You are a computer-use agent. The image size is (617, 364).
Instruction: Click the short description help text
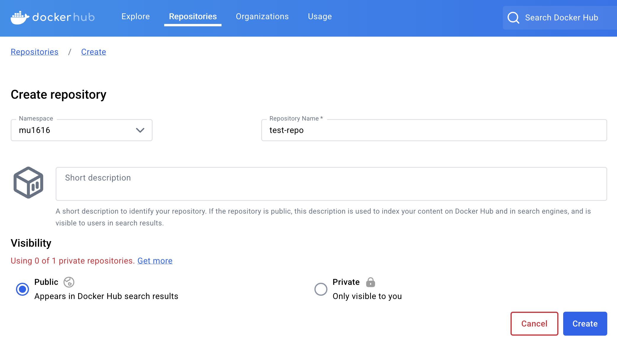click(x=323, y=217)
